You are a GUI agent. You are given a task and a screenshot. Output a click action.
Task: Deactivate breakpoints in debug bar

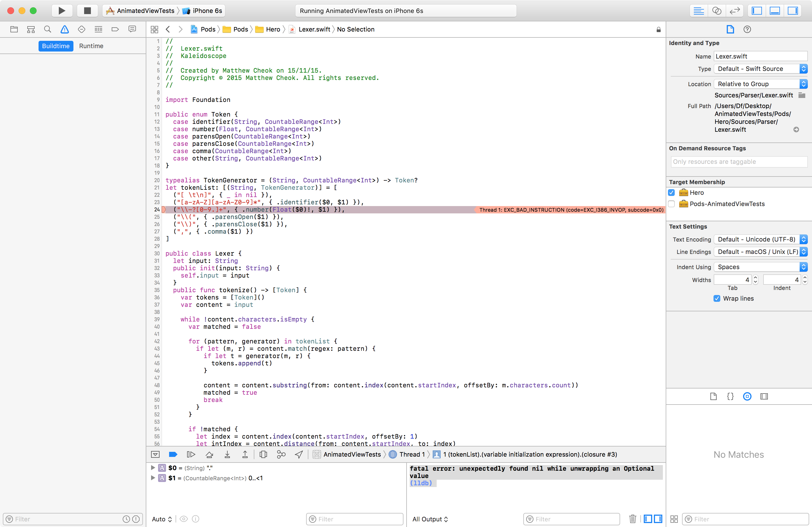pyautogui.click(x=173, y=454)
